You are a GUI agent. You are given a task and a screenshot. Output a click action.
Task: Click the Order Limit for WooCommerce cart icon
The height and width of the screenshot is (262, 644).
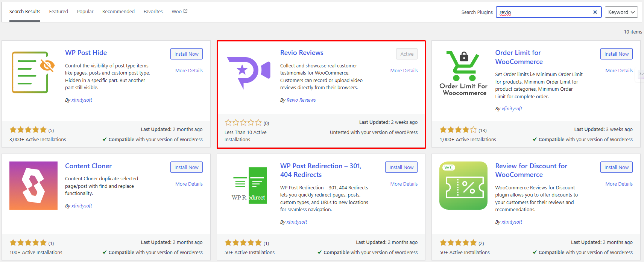pyautogui.click(x=463, y=72)
